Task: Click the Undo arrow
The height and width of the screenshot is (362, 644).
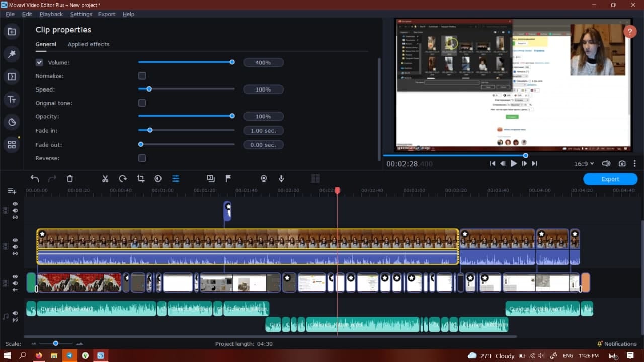Action: [34, 178]
